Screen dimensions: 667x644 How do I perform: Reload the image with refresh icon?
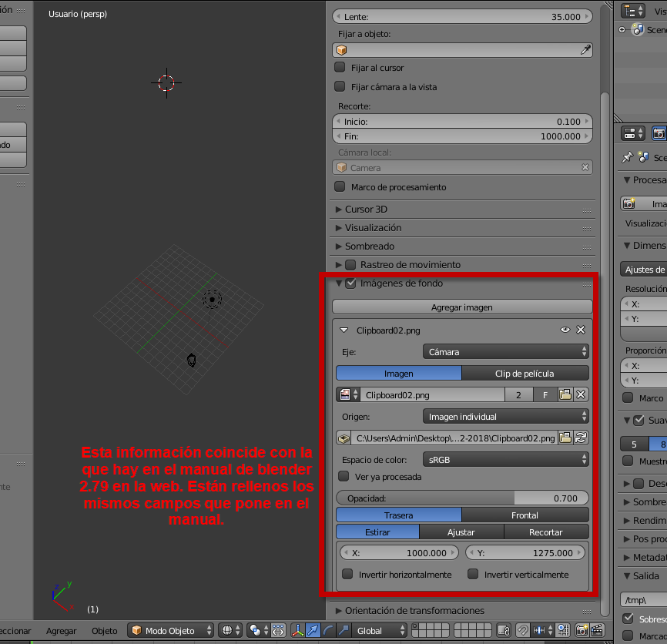[x=581, y=438]
